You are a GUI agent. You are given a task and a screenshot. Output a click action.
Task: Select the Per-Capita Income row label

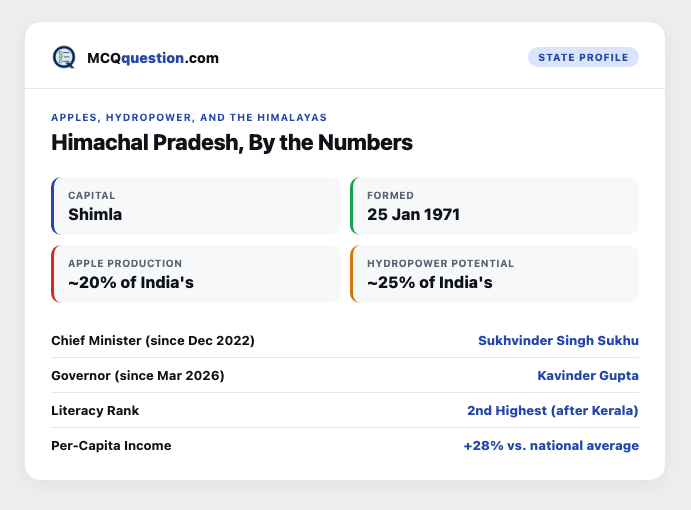pos(111,446)
